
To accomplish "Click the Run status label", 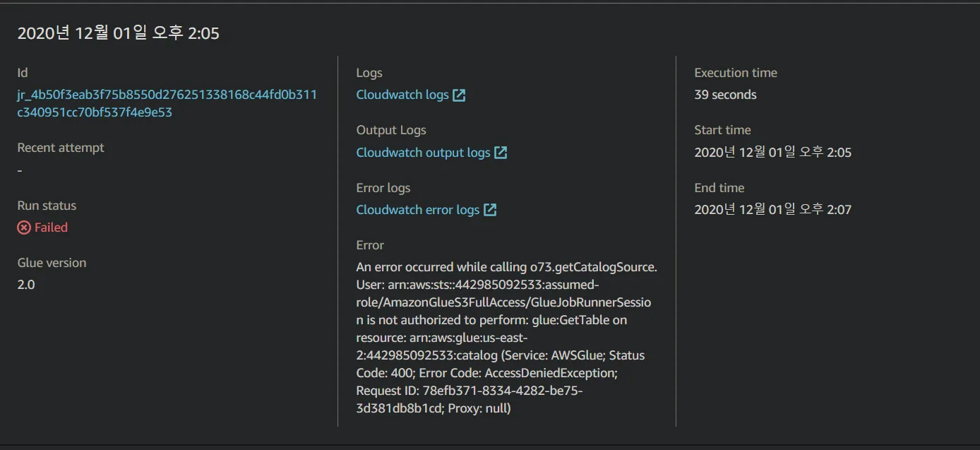I will point(47,206).
